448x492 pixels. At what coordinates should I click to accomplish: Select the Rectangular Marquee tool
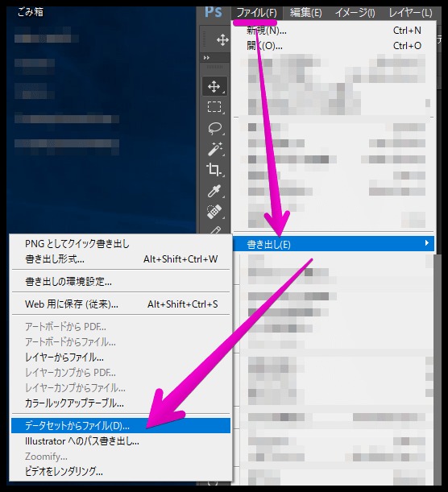[x=214, y=106]
